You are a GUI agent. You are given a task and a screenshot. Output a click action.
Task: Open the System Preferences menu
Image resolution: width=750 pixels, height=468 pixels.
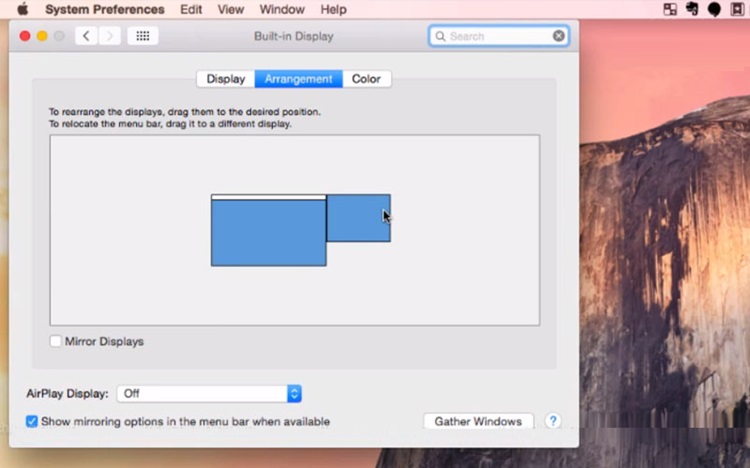105,9
